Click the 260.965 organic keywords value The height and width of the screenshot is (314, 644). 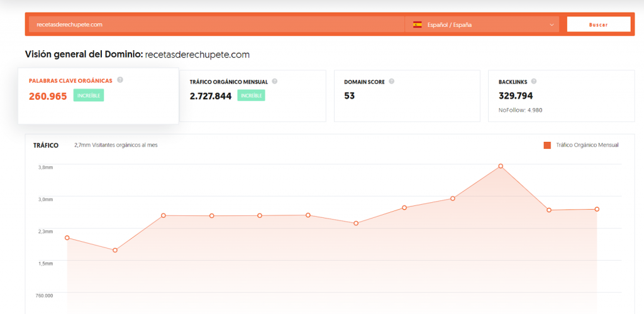48,96
